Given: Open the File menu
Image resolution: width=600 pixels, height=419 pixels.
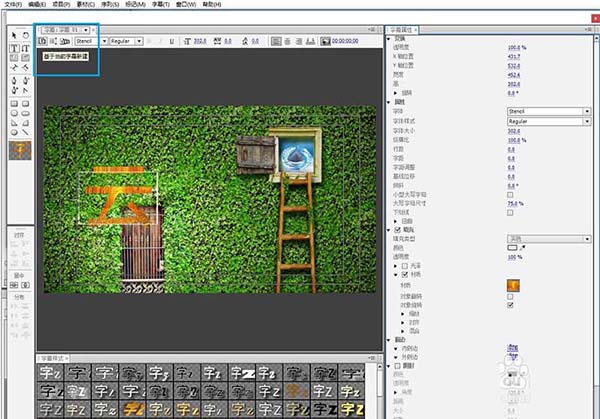Looking at the screenshot, I should [13, 4].
